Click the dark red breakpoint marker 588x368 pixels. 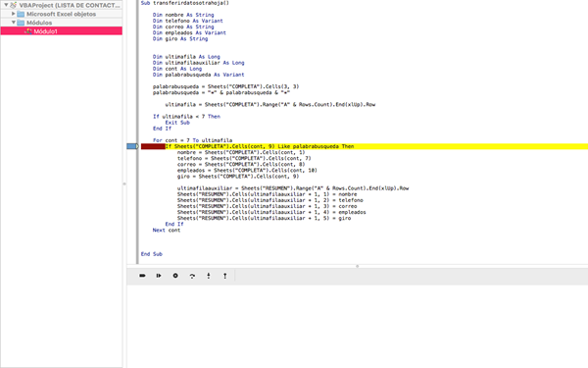point(153,146)
